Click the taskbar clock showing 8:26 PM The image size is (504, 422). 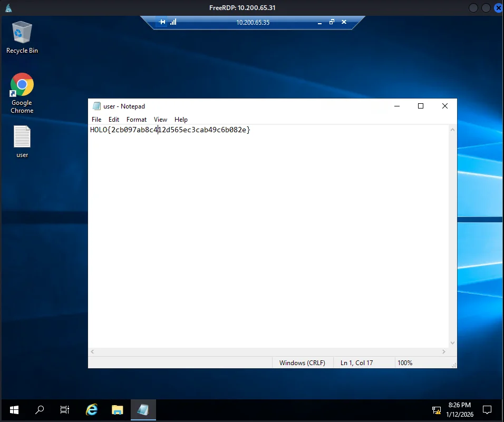(x=459, y=410)
